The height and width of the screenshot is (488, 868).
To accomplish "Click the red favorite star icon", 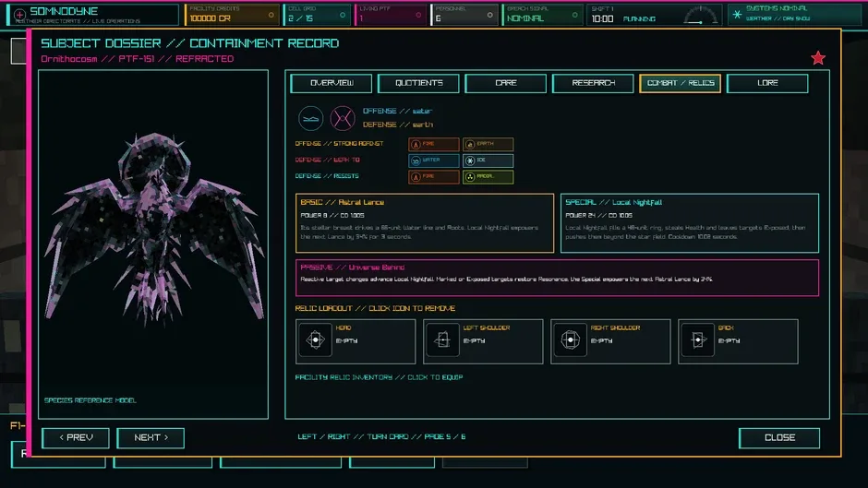I will [x=818, y=58].
